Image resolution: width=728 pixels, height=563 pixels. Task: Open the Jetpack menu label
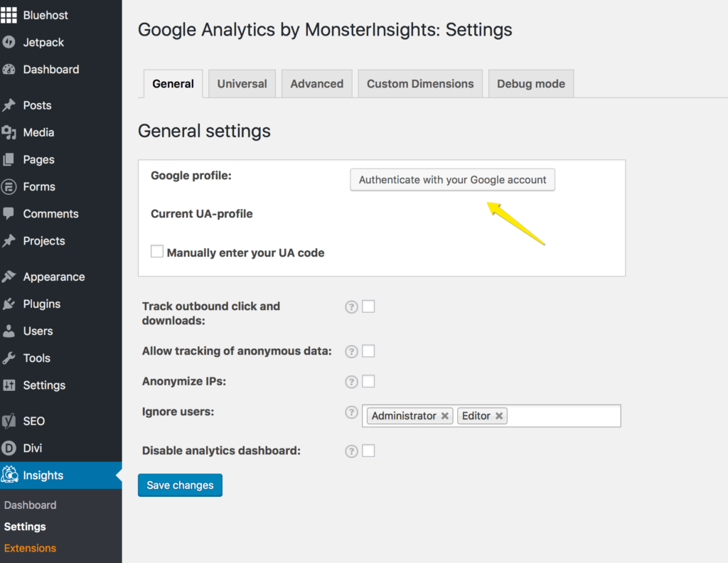[43, 42]
